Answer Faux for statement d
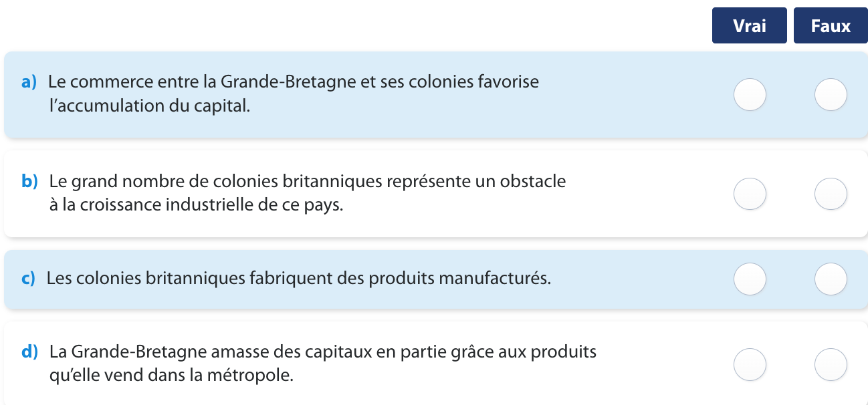The width and height of the screenshot is (868, 405). point(831,364)
